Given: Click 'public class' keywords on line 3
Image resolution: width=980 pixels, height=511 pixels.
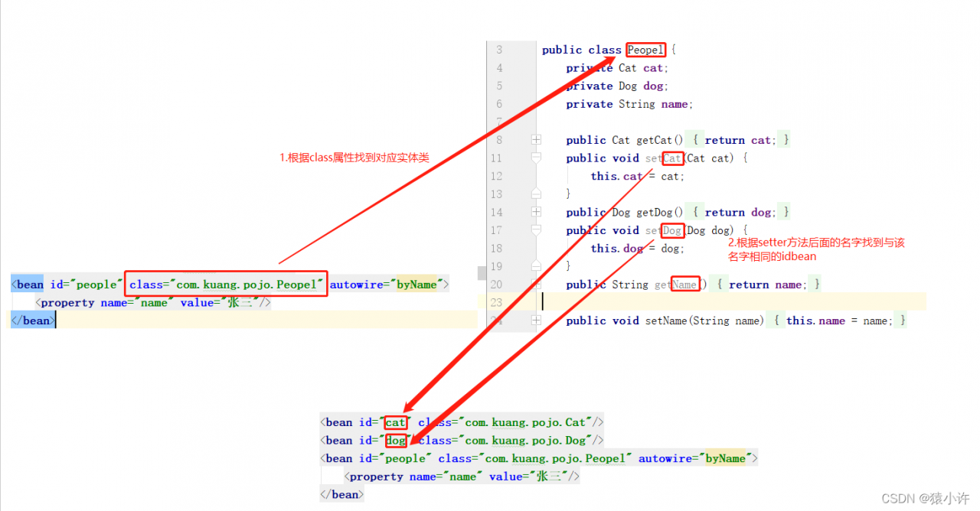Looking at the screenshot, I should point(582,50).
